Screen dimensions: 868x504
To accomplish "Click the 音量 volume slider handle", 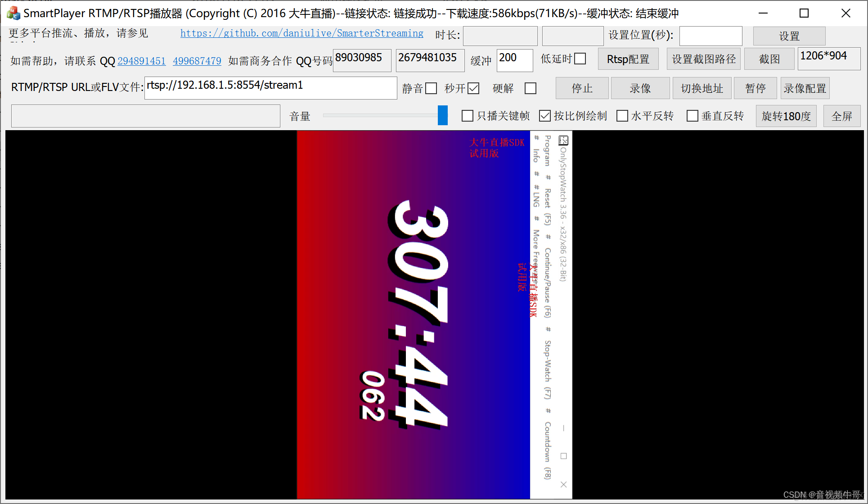I will pyautogui.click(x=443, y=115).
